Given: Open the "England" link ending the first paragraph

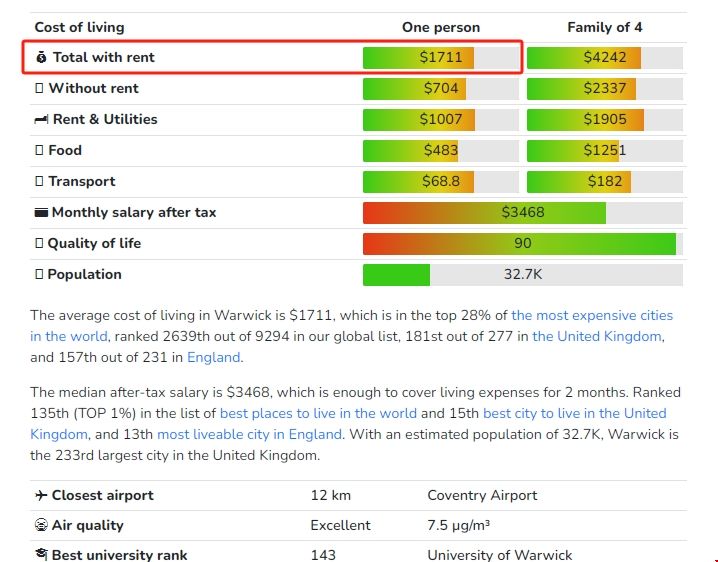Looking at the screenshot, I should pos(214,357).
